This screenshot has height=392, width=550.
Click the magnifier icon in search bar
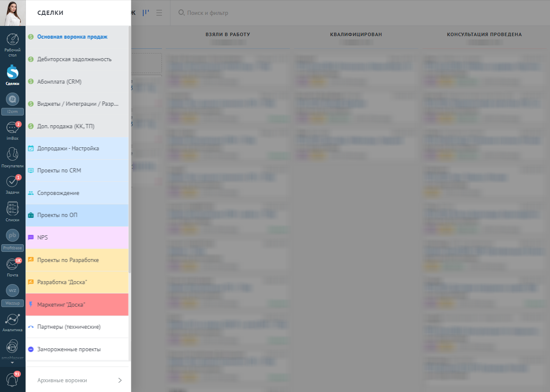(181, 13)
